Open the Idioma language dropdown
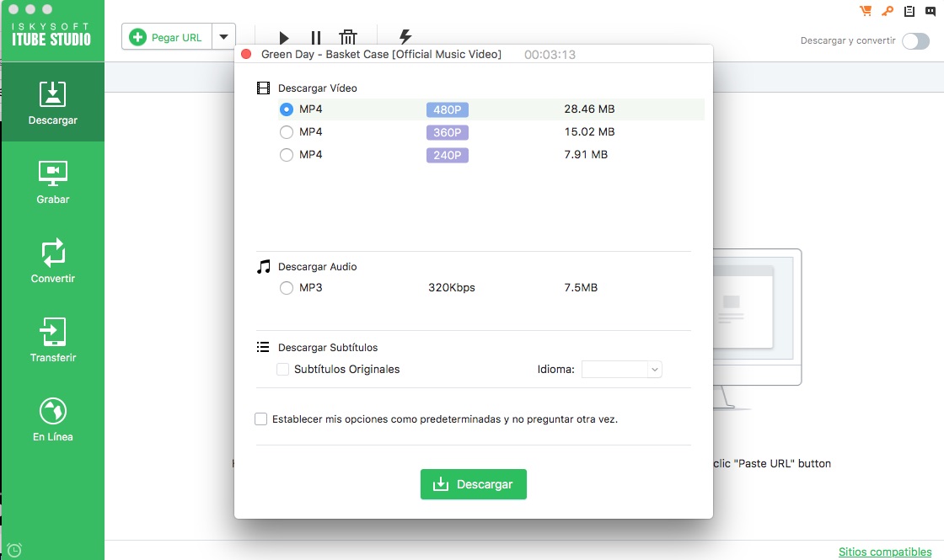This screenshot has width=944, height=560. (622, 370)
